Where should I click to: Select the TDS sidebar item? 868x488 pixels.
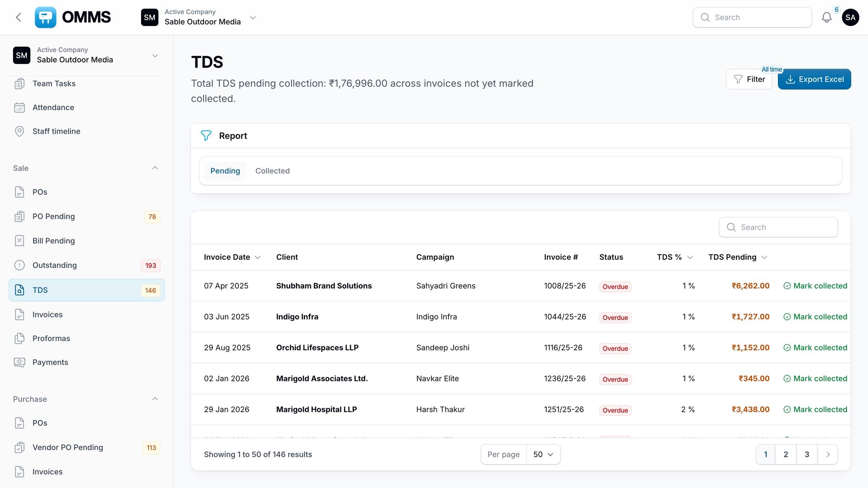click(87, 290)
